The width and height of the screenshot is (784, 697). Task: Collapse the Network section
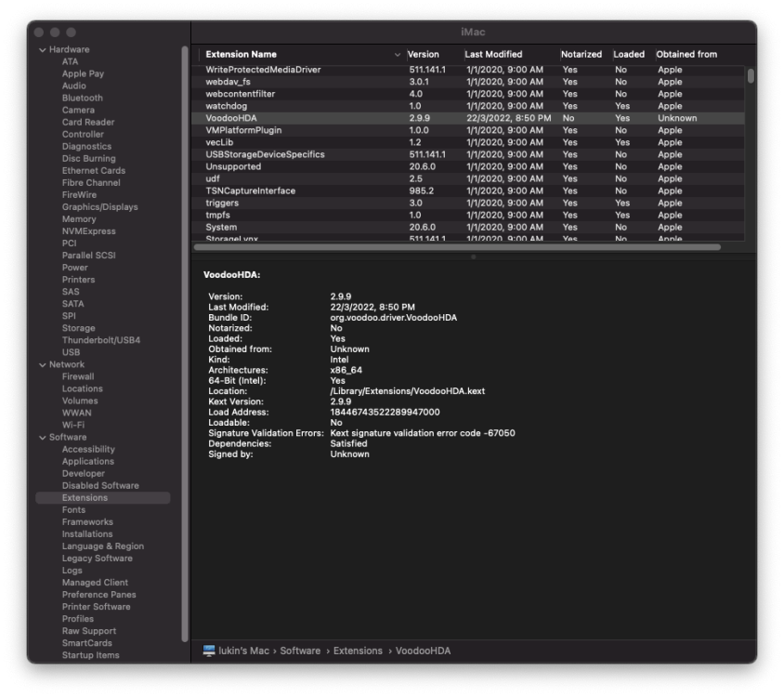43,364
